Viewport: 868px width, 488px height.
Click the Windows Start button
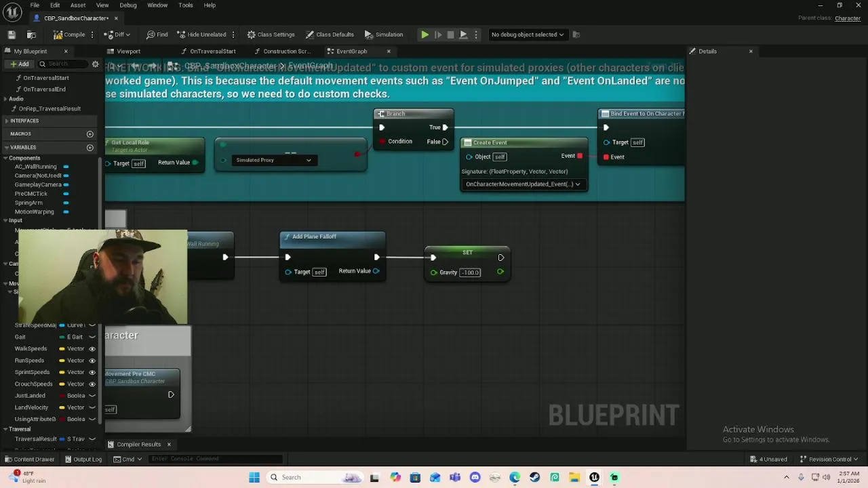tap(254, 478)
